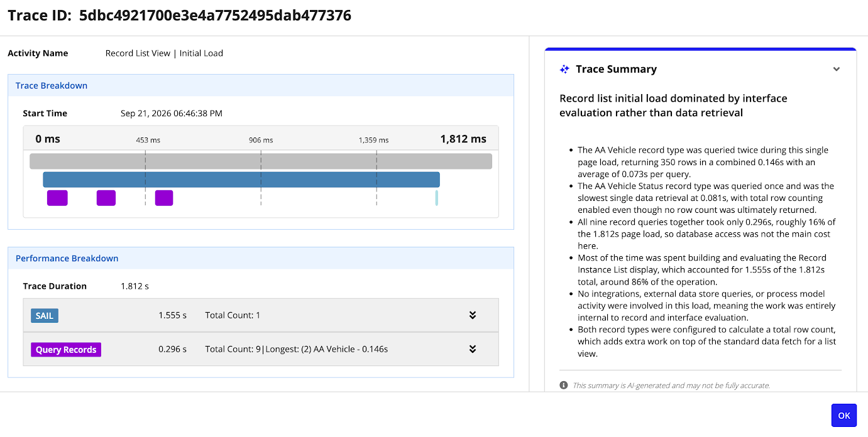Click the 1,812 ms end time label
868x437 pixels.
(x=463, y=139)
